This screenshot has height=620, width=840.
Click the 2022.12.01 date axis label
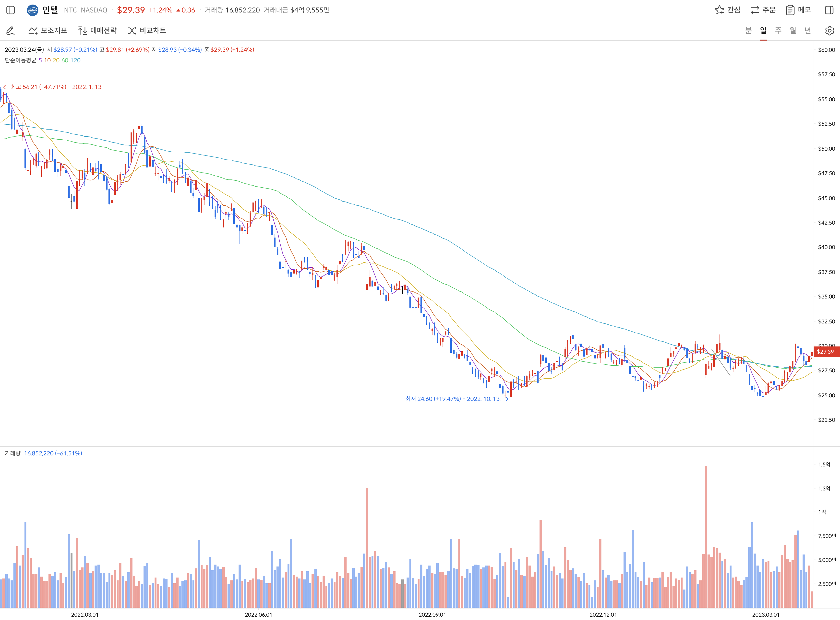point(603,614)
